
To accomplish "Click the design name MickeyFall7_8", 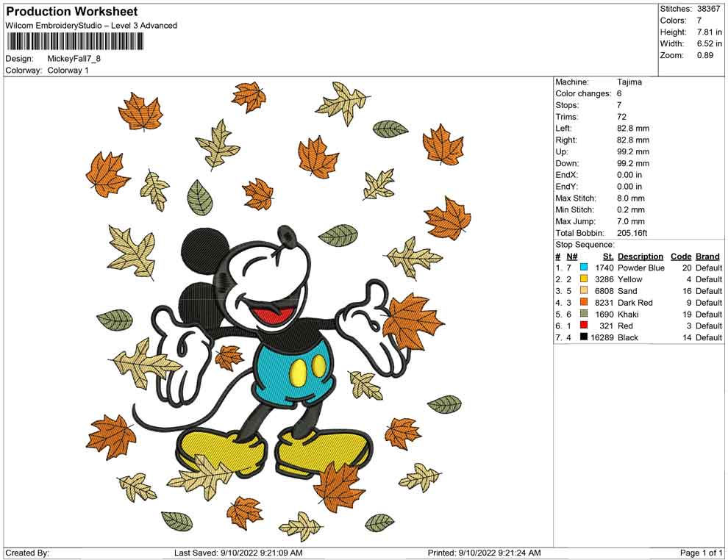I will click(x=74, y=59).
